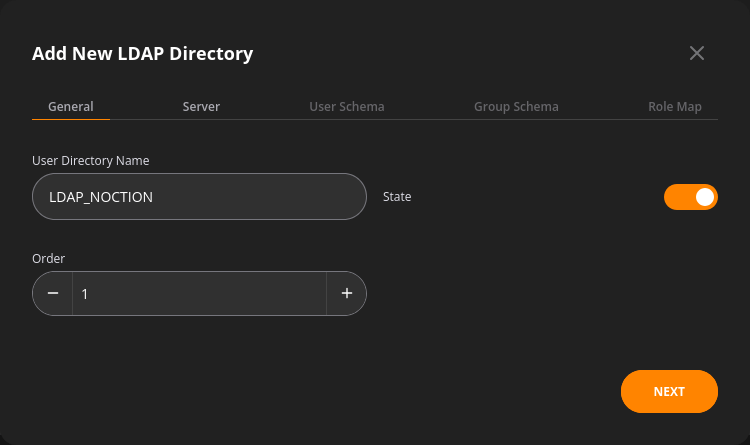Open the Role Map tab
Screen dimensions: 750x445
[675, 106]
